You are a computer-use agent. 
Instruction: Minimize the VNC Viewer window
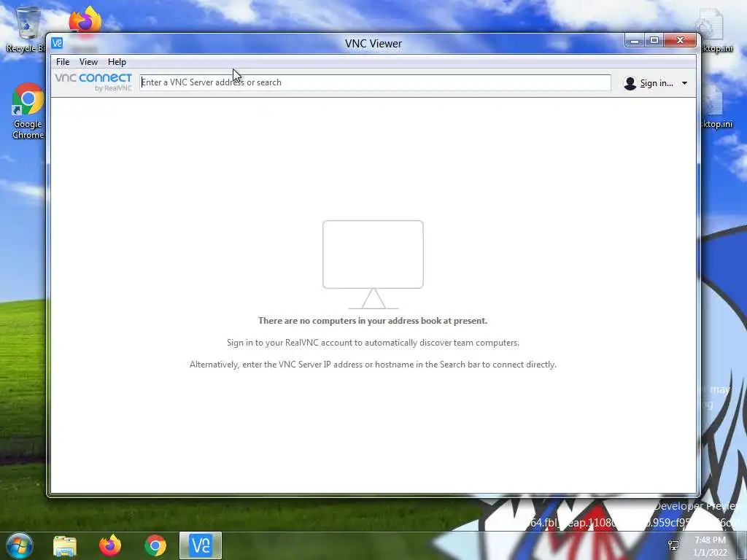[x=634, y=42]
